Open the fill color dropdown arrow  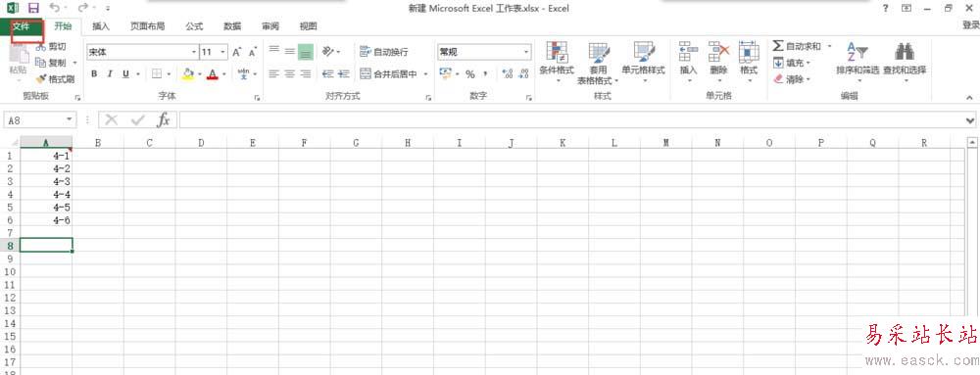pyautogui.click(x=199, y=74)
